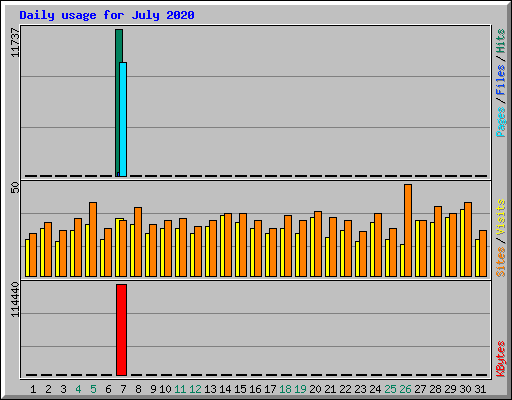
Task: Click the day 16 axis label
Action: coord(255,389)
